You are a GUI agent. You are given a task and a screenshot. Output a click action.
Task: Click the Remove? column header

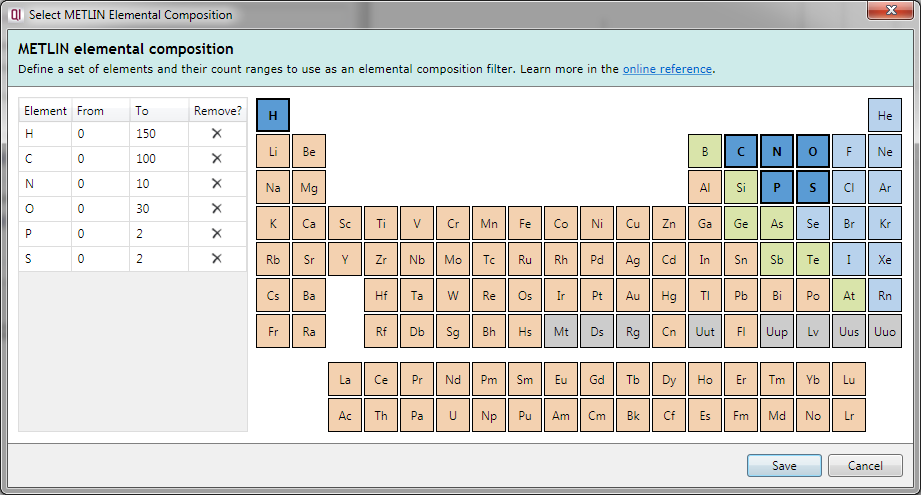coord(218,110)
